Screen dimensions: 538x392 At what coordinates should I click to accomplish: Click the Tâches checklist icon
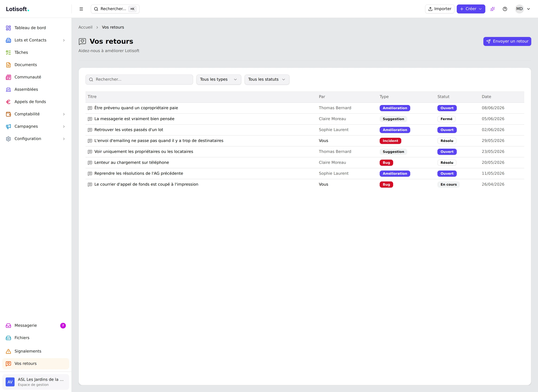click(8, 53)
